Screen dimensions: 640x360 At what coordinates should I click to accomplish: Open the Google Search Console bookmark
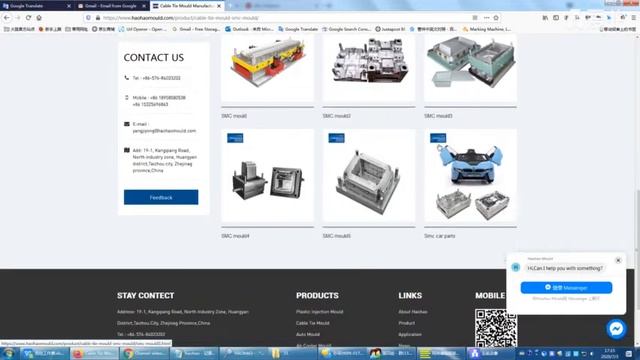(347, 29)
